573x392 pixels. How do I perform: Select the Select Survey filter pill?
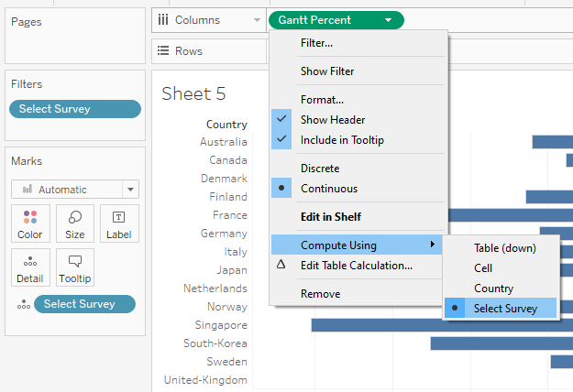74,109
